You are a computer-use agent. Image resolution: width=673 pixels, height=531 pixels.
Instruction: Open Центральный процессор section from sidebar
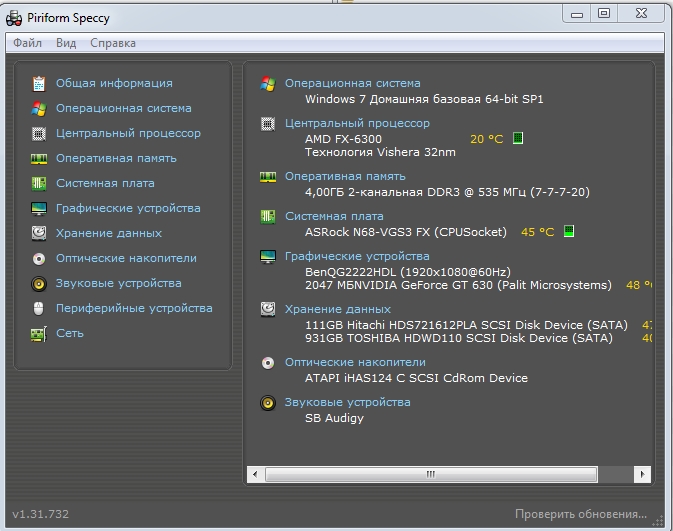(128, 134)
